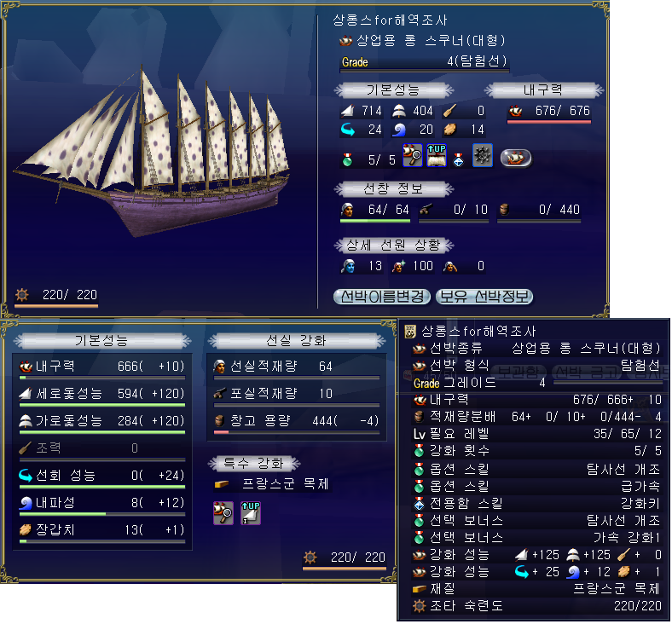Viewport: 672px width, 624px height.
Task: Click the oval ship icon button
Action: click(516, 158)
